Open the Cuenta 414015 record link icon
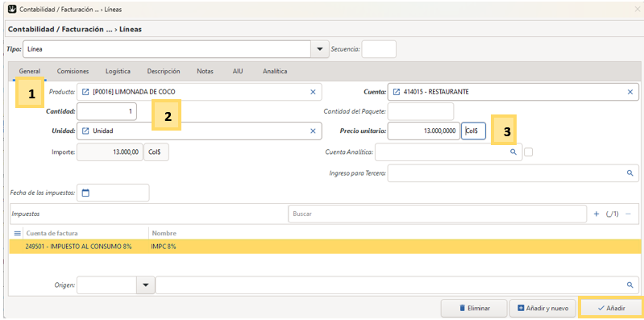The image size is (644, 320). [397, 92]
